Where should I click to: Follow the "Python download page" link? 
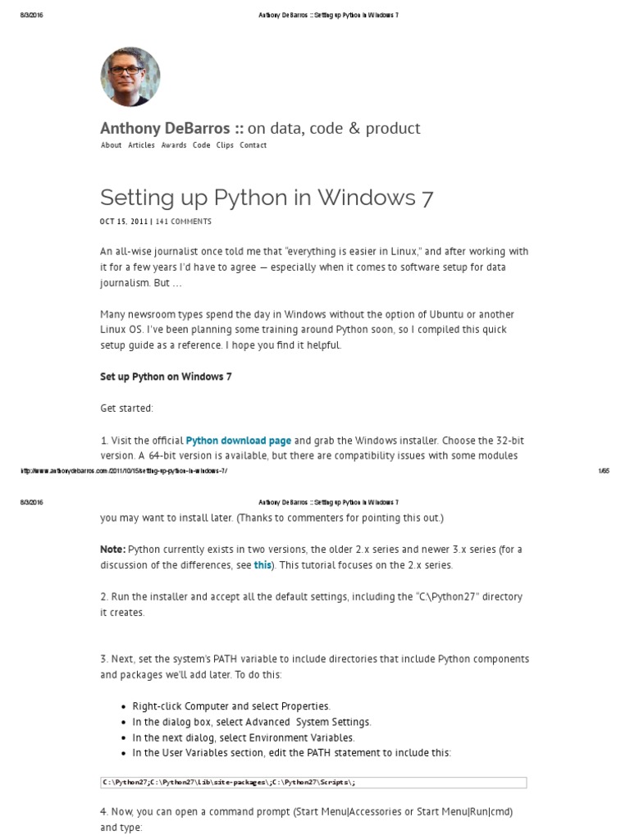tap(239, 441)
